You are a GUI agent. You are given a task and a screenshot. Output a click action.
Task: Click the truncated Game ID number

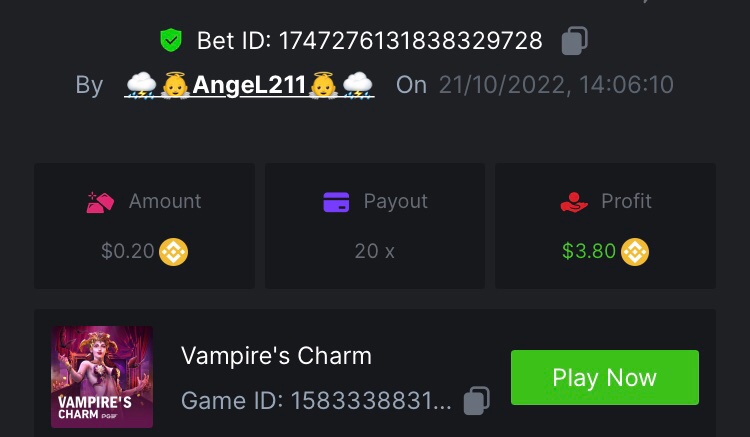(371, 401)
